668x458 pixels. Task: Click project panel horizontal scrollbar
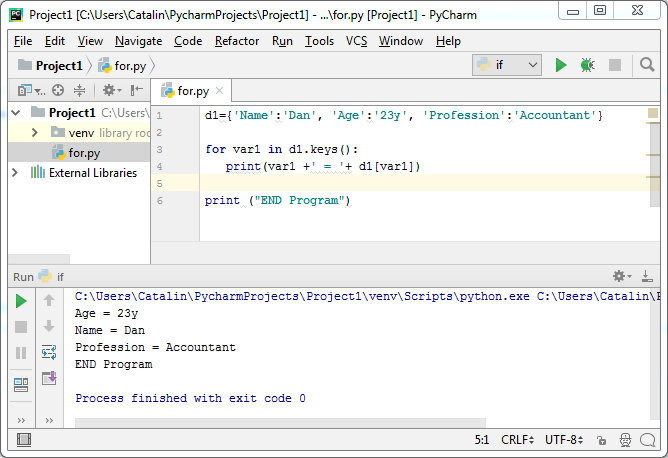39,259
